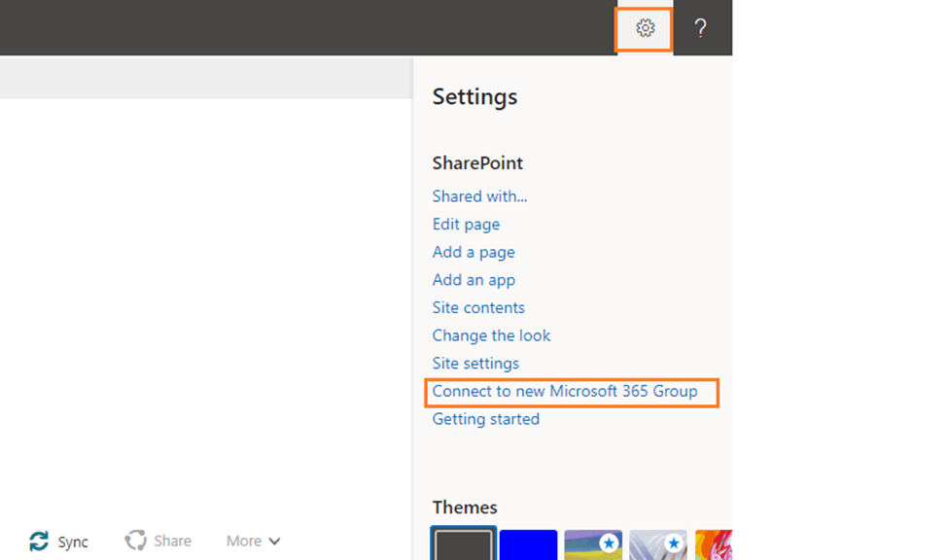Open the Settings gear icon
This screenshot has height=560, width=948.
[x=645, y=28]
